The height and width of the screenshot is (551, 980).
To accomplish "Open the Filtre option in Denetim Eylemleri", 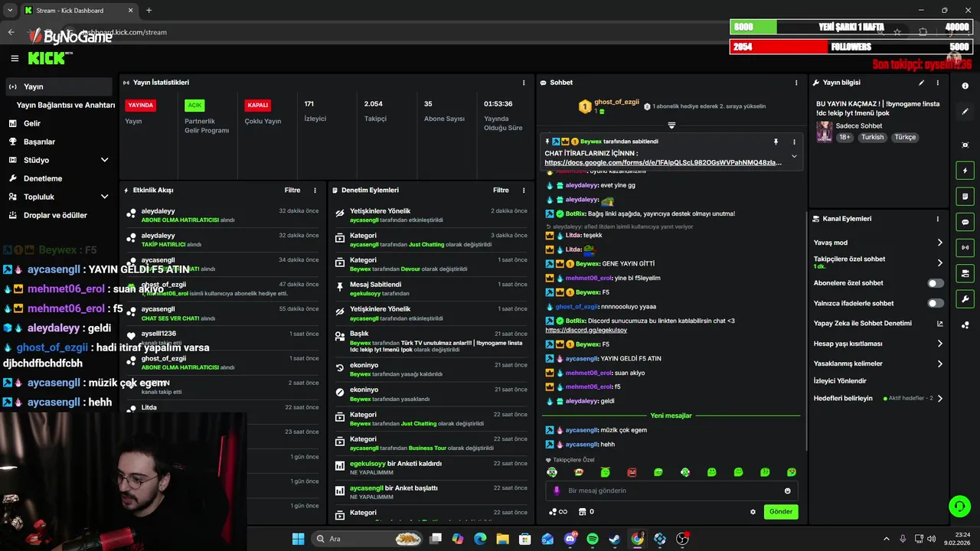I will 501,190.
